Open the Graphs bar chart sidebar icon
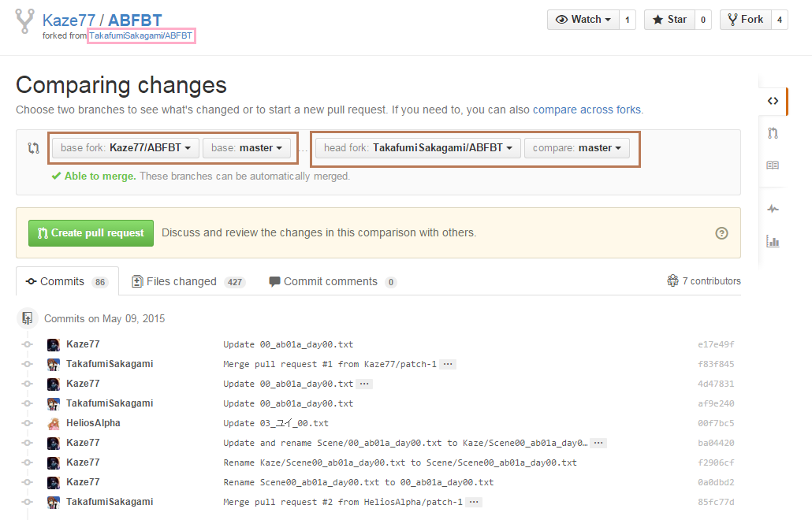 [773, 241]
